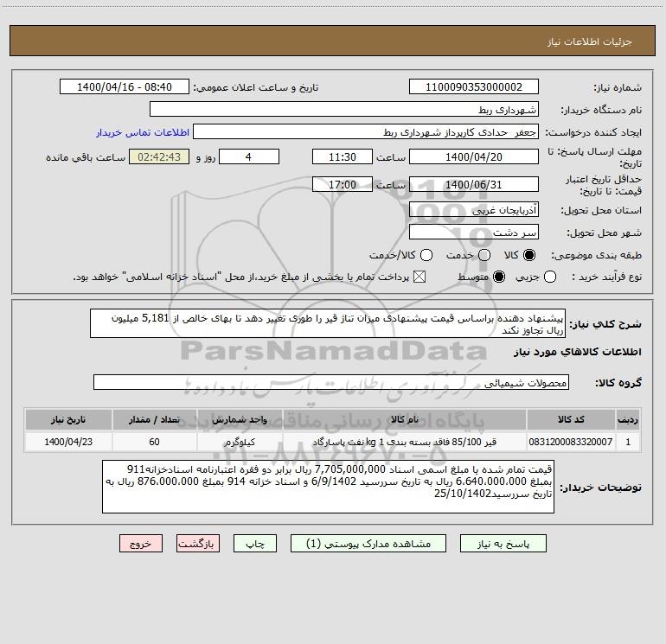Screen dimensions: 666x644
Task: Click the شماره نیاز label
Action: (x=618, y=88)
